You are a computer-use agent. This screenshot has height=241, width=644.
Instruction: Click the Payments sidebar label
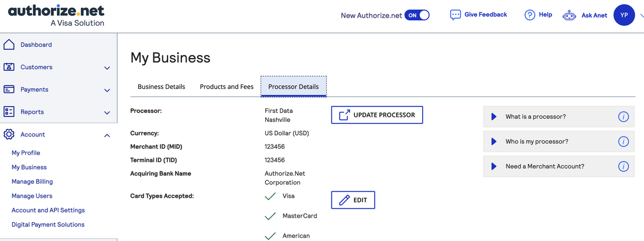point(35,89)
